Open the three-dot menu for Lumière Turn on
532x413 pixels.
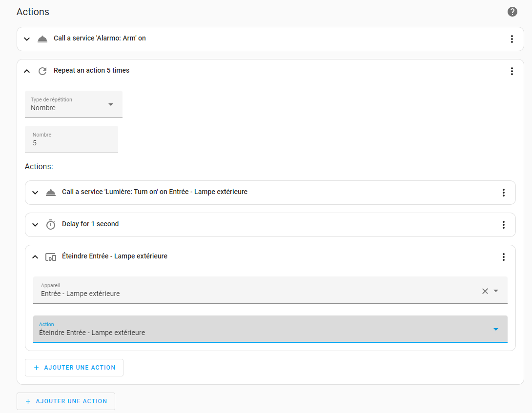(504, 193)
